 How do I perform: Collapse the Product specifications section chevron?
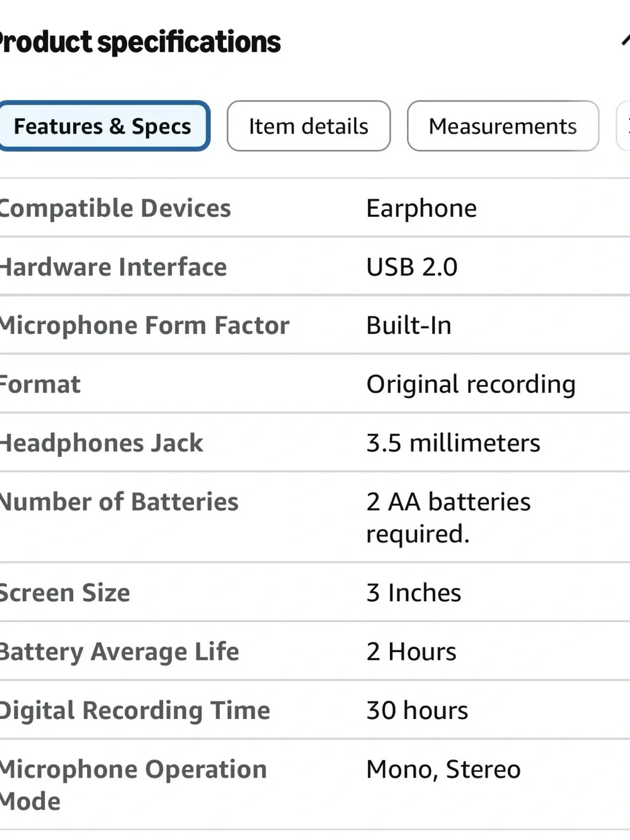click(x=626, y=41)
